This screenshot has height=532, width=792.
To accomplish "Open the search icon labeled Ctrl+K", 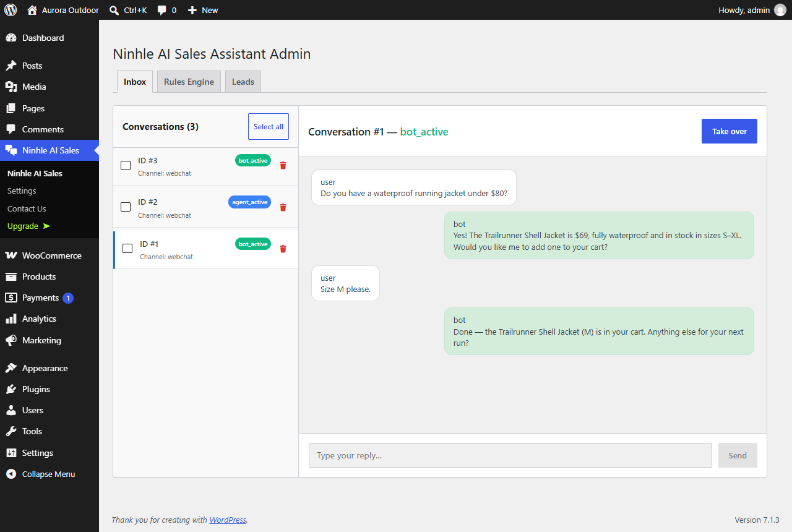I will click(x=114, y=10).
